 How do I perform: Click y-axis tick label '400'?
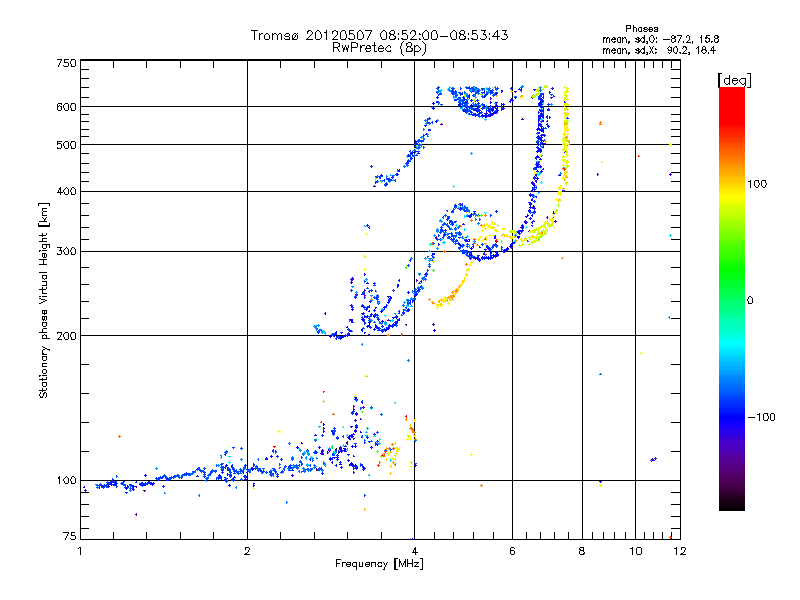click(66, 191)
